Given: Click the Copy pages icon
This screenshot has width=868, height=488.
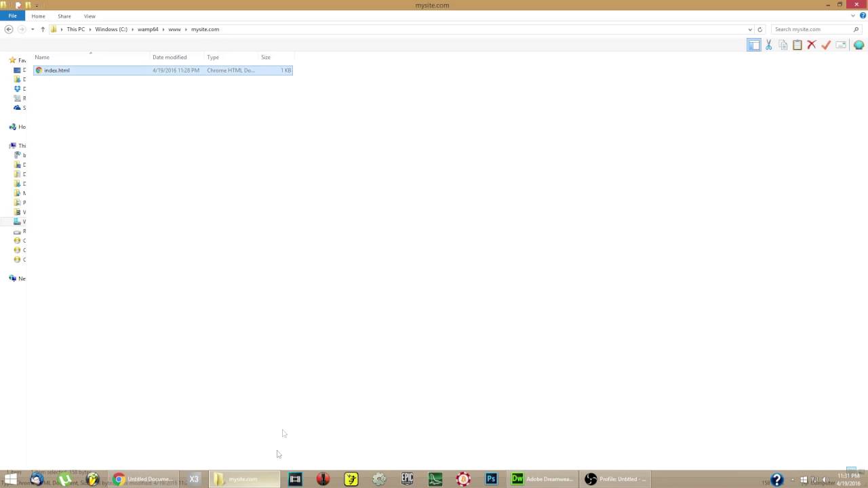Looking at the screenshot, I should tap(783, 45).
